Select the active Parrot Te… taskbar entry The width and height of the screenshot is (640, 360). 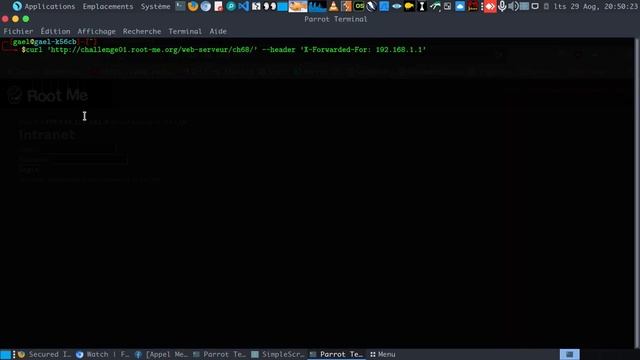336,354
